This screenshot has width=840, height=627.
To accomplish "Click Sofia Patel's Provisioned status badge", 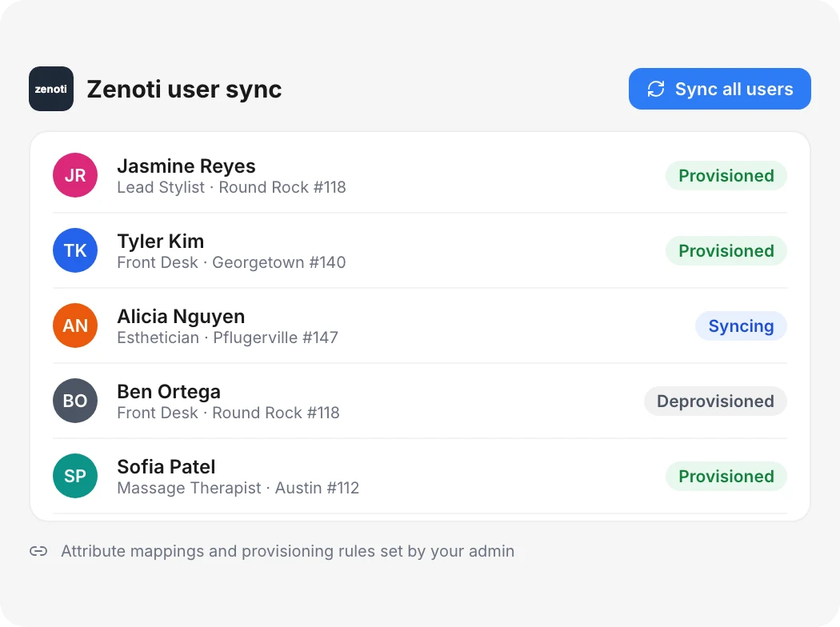I will tap(726, 476).
